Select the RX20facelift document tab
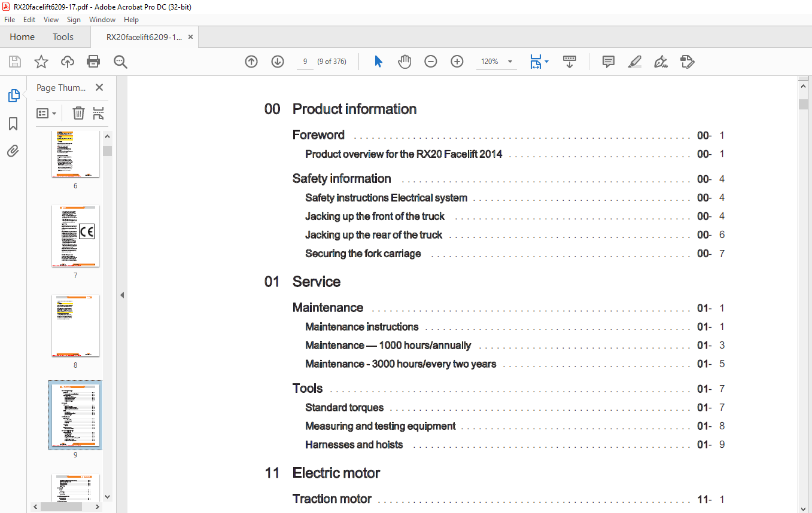This screenshot has height=513, width=812. point(144,37)
